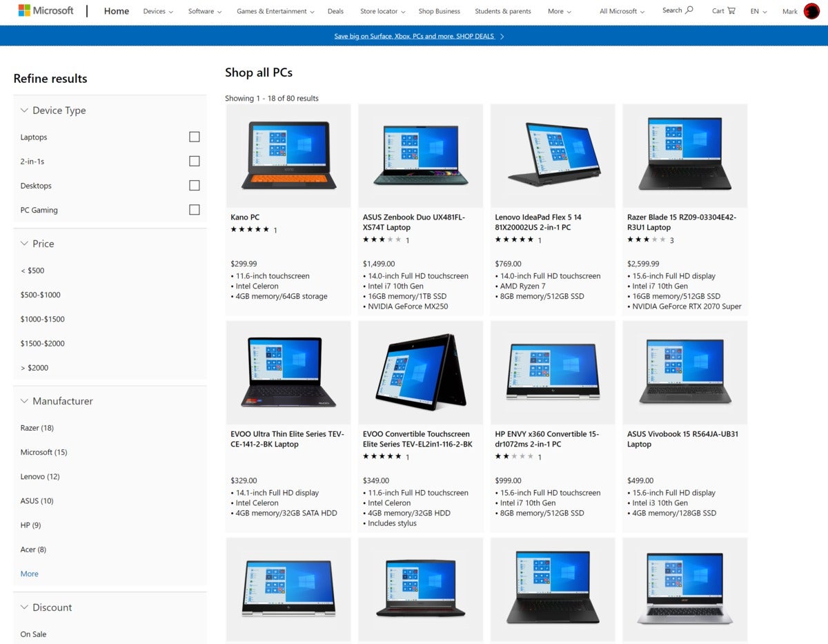828x644 pixels.
Task: Click the $2,599.99 price text
Action: click(x=643, y=264)
